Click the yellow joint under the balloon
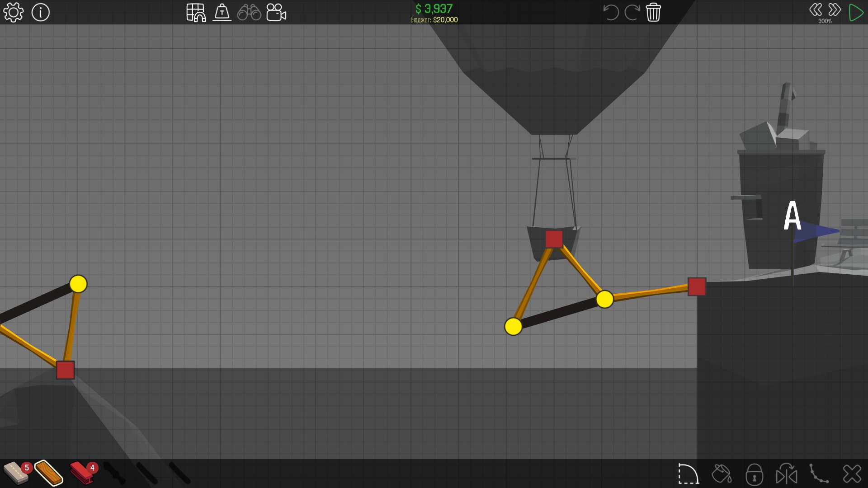 coord(513,326)
